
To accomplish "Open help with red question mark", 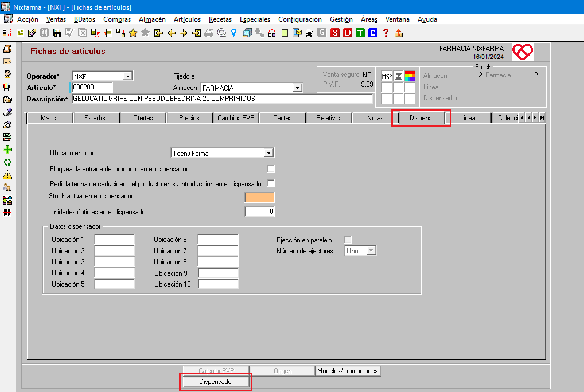I will pos(386,33).
